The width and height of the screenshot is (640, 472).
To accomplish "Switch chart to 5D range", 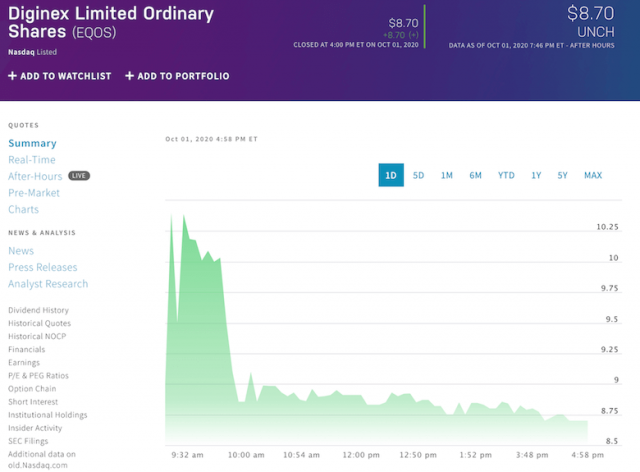I will coord(419,175).
